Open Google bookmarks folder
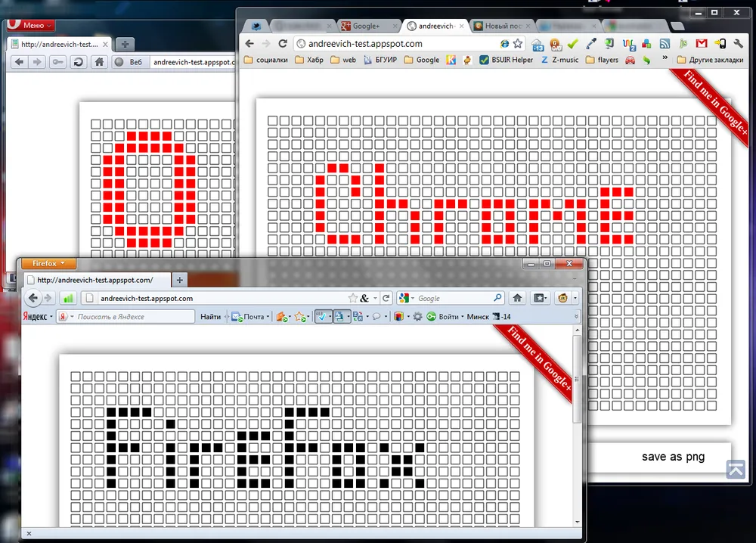756x543 pixels. 422,60
